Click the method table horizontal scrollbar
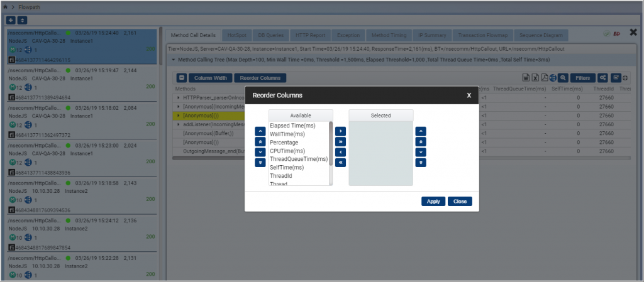Viewport: 644px width, 282px height. [401, 158]
